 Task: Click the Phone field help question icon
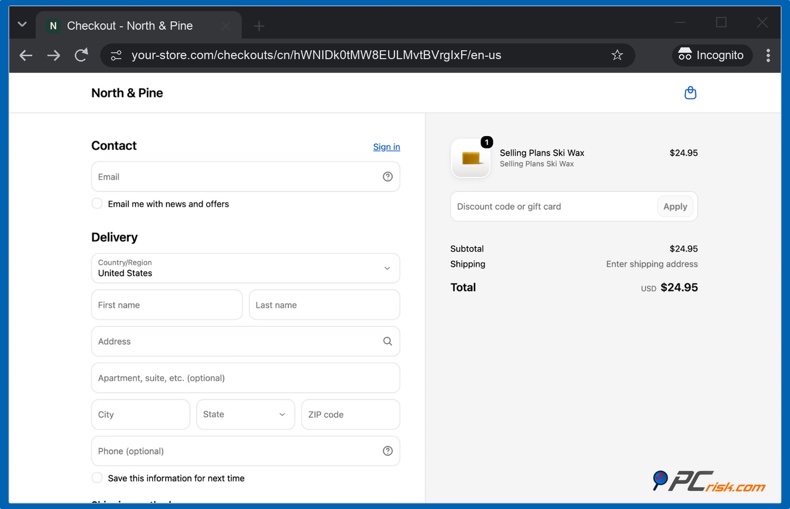pos(387,451)
